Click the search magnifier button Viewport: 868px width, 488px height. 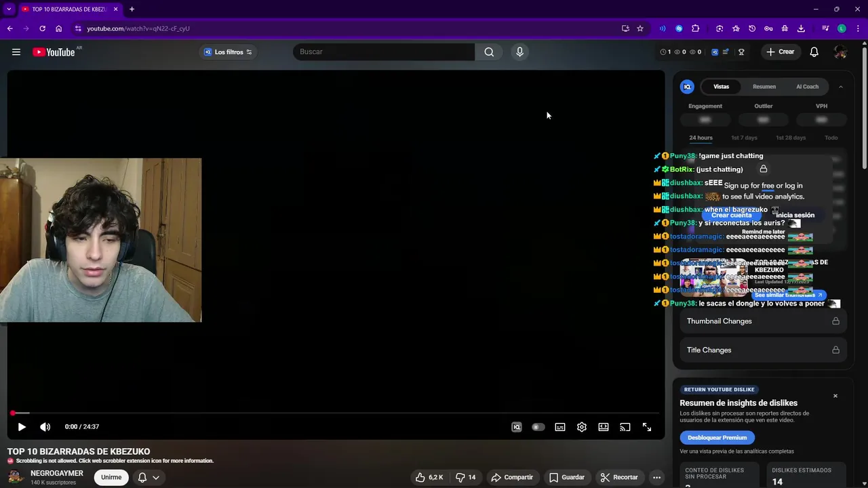coord(489,52)
